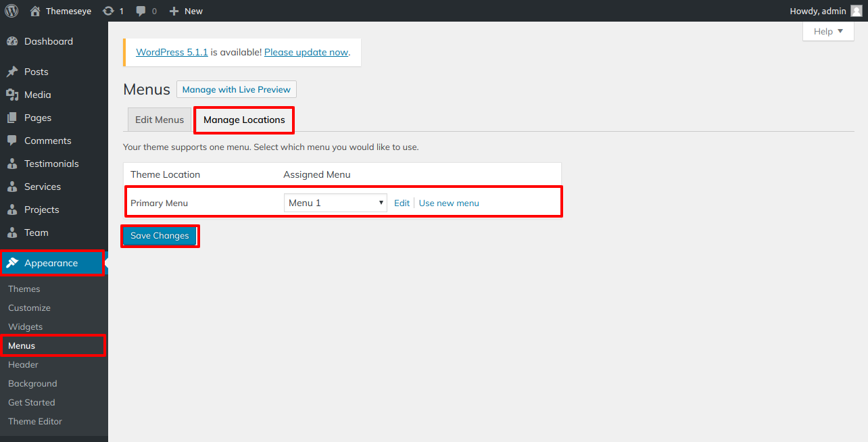The image size is (868, 442).
Task: Click the Dashboard gauge icon
Action: pyautogui.click(x=12, y=41)
